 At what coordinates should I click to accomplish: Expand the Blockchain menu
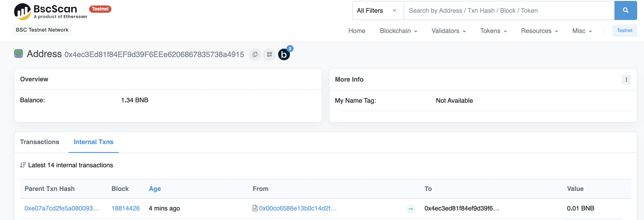[x=398, y=31]
